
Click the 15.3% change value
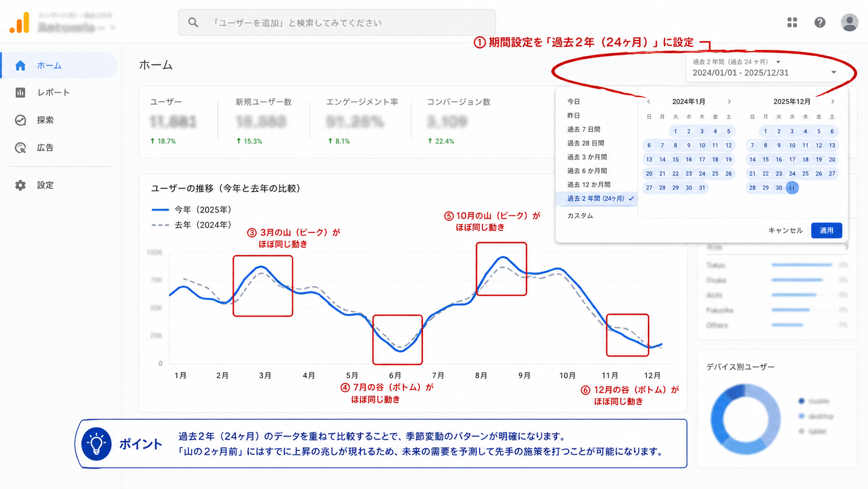(x=253, y=141)
